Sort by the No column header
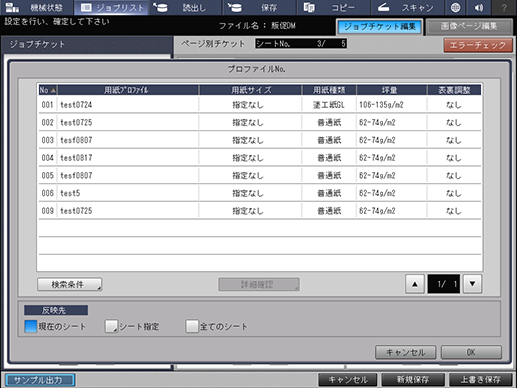This screenshot has width=517, height=388. (x=48, y=90)
